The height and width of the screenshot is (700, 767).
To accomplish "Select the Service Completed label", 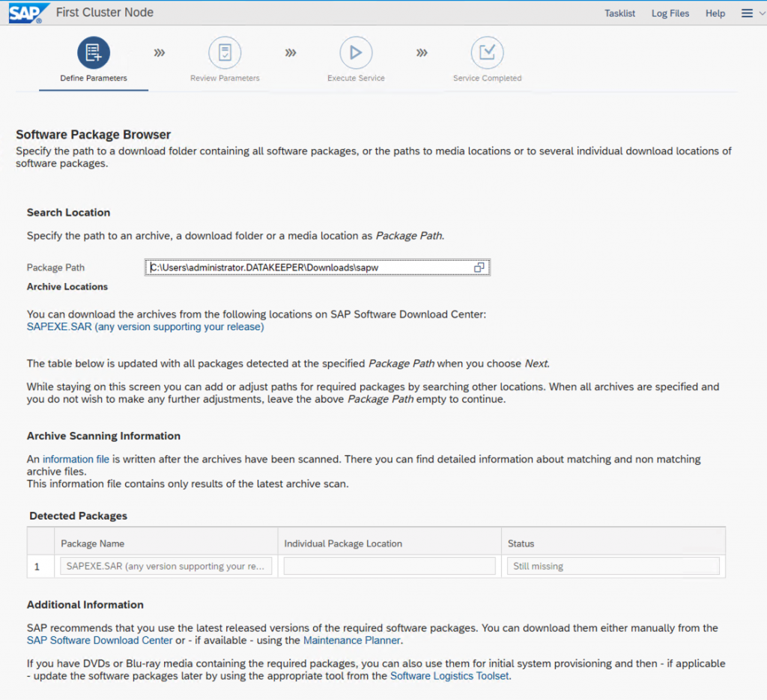I will pyautogui.click(x=487, y=78).
